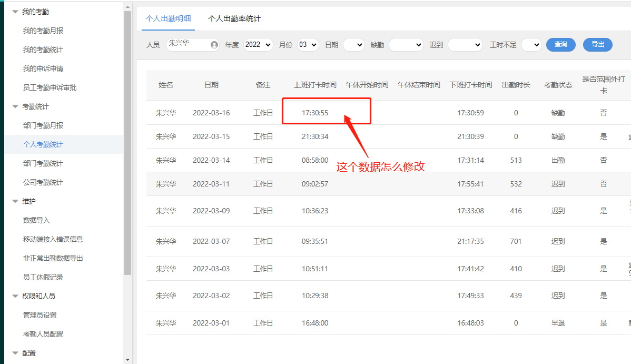Collapse the 配置 section

pyautogui.click(x=15, y=353)
